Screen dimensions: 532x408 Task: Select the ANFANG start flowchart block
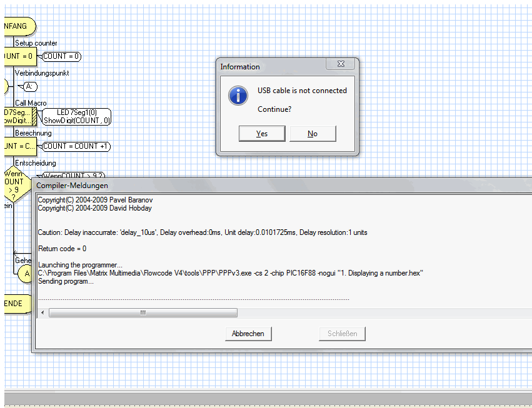click(20, 26)
